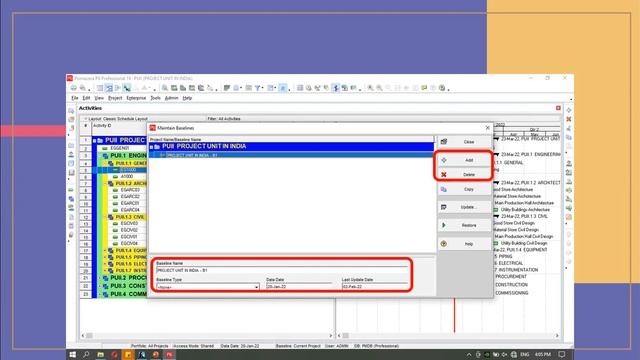
Task: Click the Delete button in Maintain Baselines
Action: coord(464,174)
